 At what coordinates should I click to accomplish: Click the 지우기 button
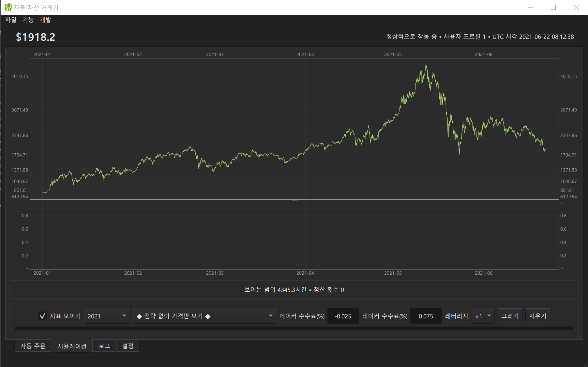[538, 316]
